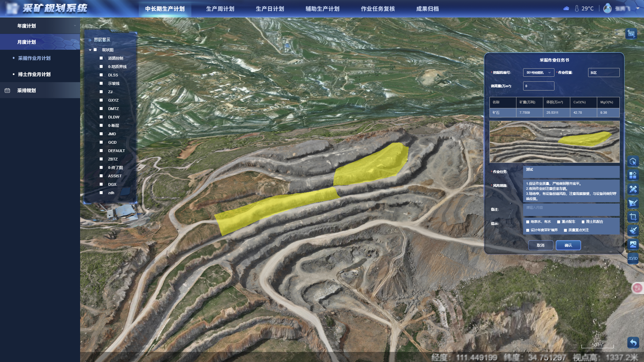Click the 取消 button

pyautogui.click(x=540, y=245)
